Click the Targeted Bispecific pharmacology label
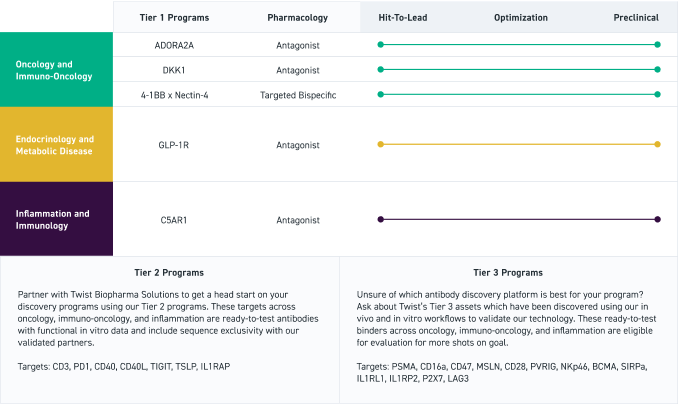This screenshot has width=678, height=404. click(297, 95)
